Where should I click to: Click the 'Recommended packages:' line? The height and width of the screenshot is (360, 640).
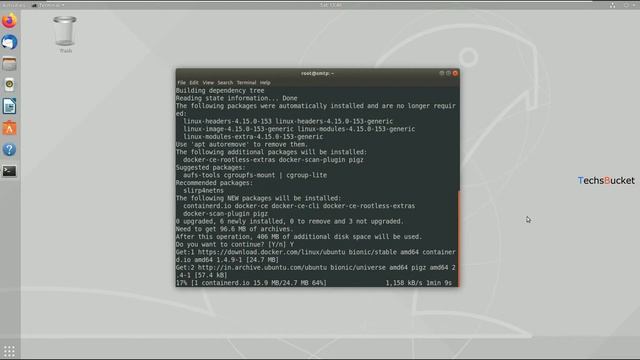[214, 183]
